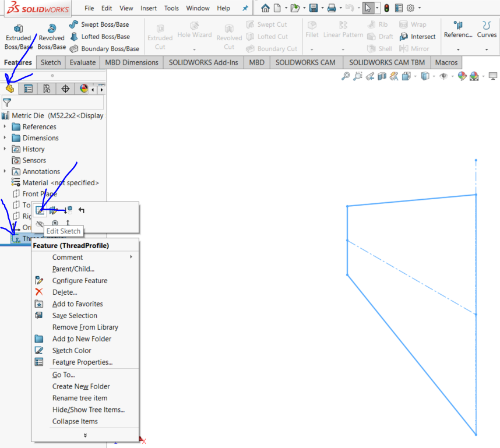This screenshot has height=448, width=500.
Task: Choose Parent/Child... from context menu
Action: coord(85,269)
